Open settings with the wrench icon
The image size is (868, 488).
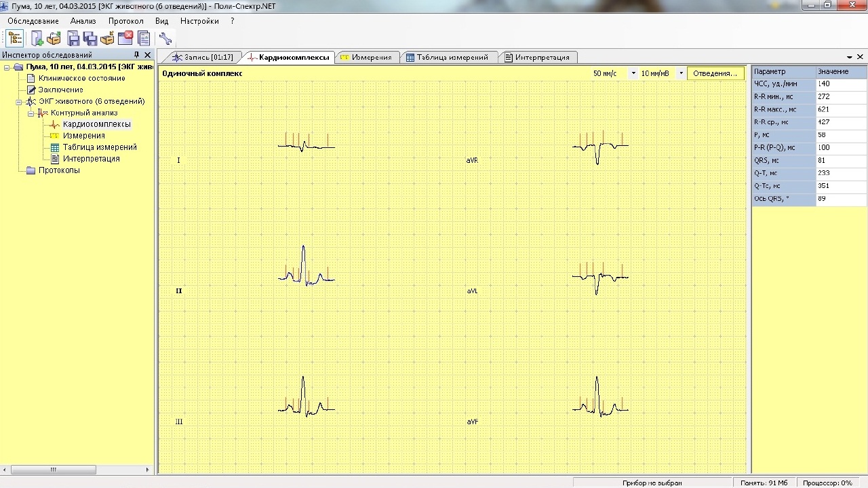pyautogui.click(x=165, y=39)
